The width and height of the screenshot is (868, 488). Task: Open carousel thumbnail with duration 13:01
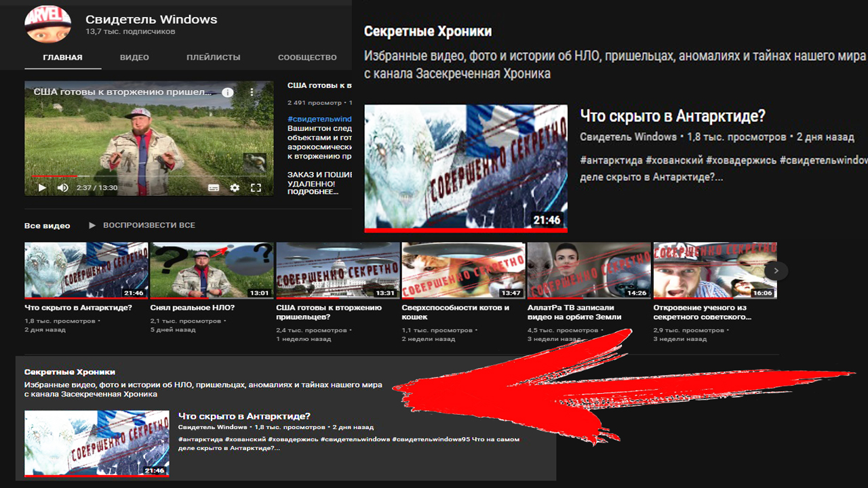[212, 270]
